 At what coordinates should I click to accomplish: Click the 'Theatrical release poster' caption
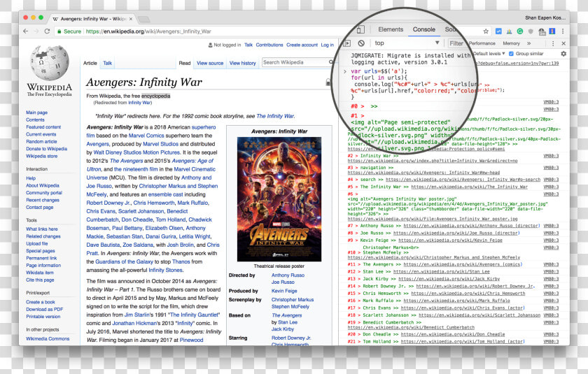(x=279, y=266)
